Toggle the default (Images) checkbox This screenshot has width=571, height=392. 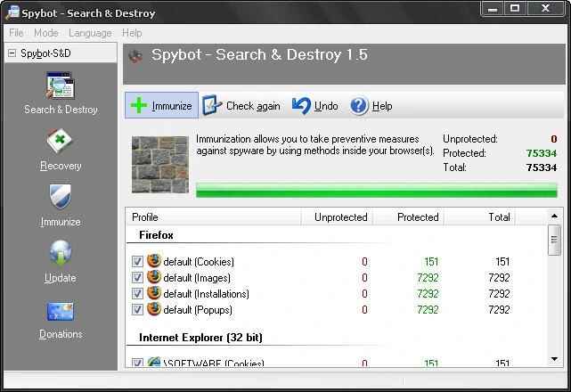(137, 278)
